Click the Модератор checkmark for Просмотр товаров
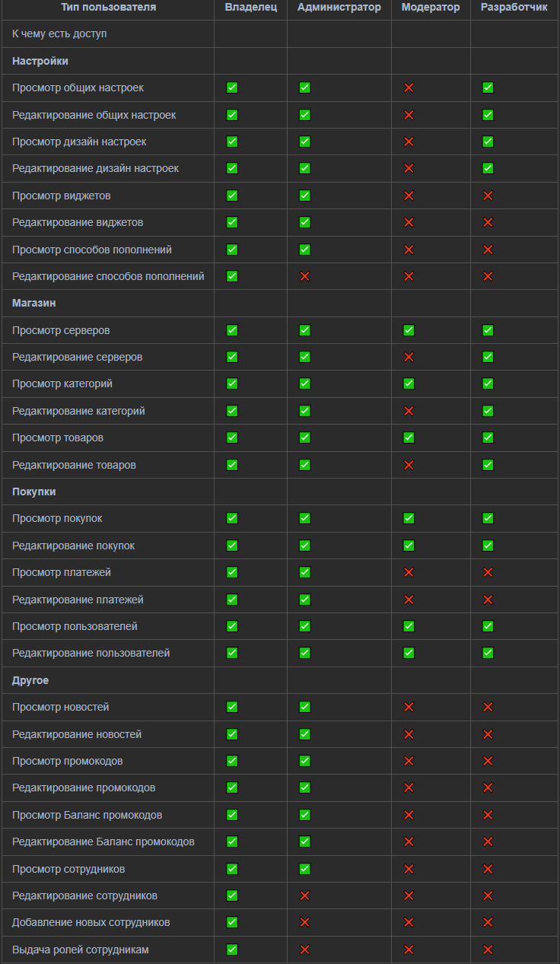This screenshot has width=560, height=964. [x=409, y=437]
